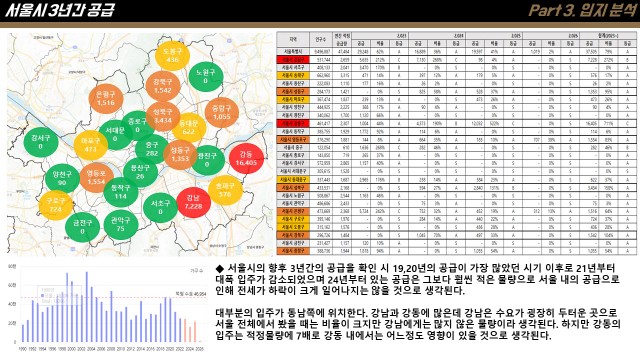Click the 구로구 724 yellow bubble

point(56,205)
